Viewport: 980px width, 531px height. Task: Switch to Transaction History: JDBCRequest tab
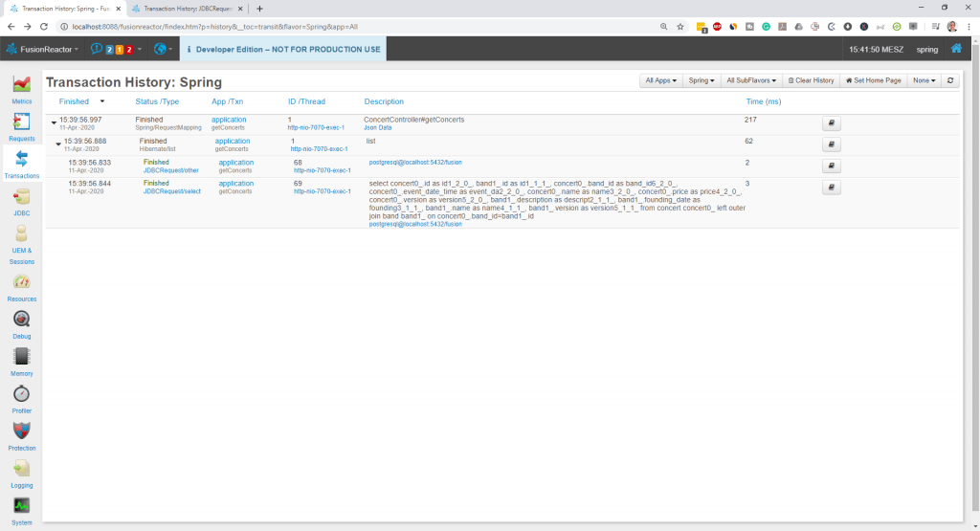pyautogui.click(x=188, y=9)
